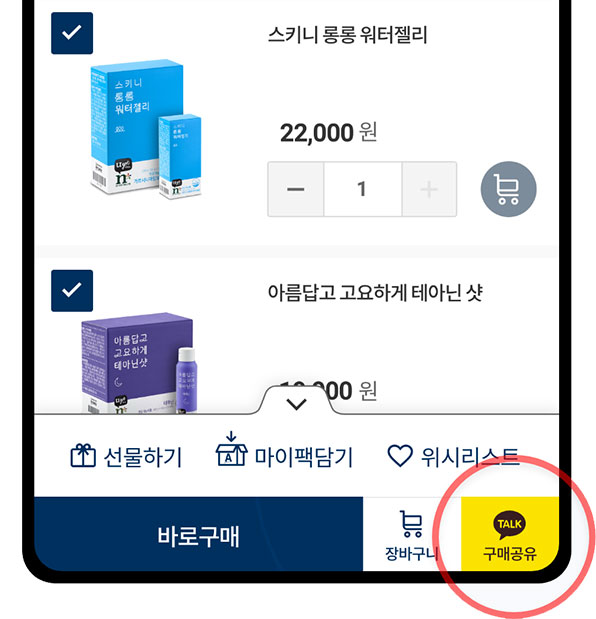Open the purple 테아닌샷 product image
The height and width of the screenshot is (619, 596).
(138, 363)
